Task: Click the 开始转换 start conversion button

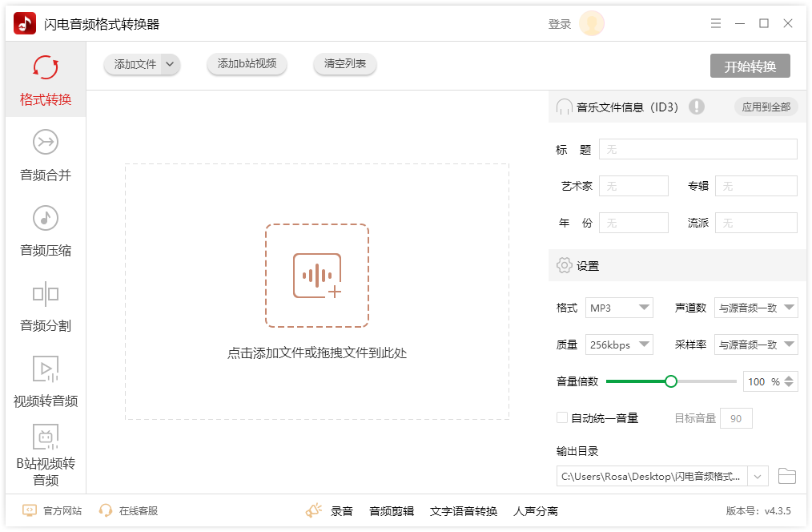Action: click(750, 66)
